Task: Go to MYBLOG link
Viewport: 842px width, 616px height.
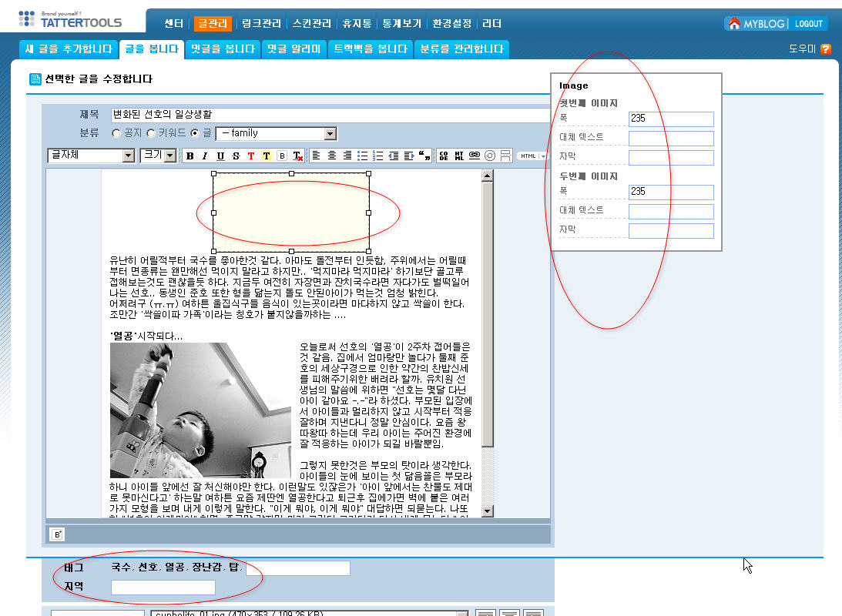Action: coord(756,24)
